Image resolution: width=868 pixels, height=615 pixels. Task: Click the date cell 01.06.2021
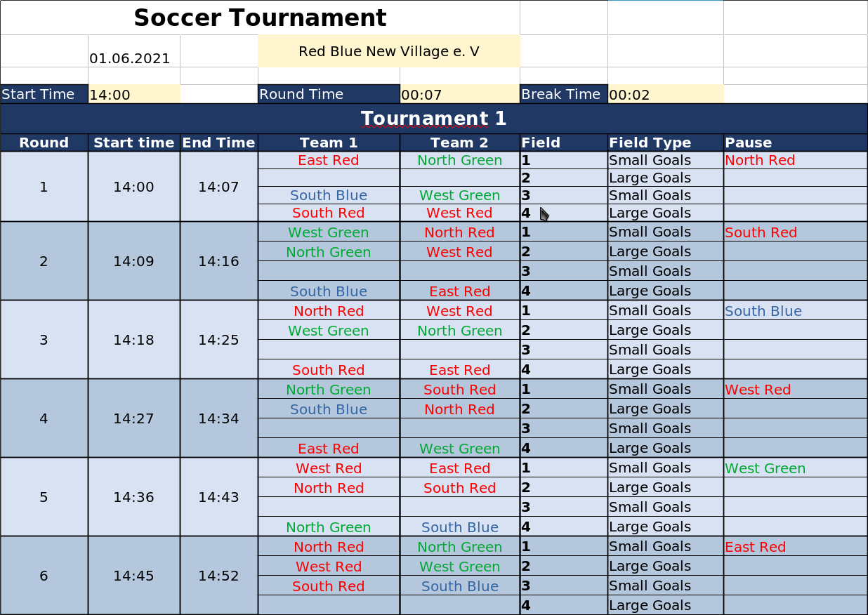pyautogui.click(x=134, y=51)
